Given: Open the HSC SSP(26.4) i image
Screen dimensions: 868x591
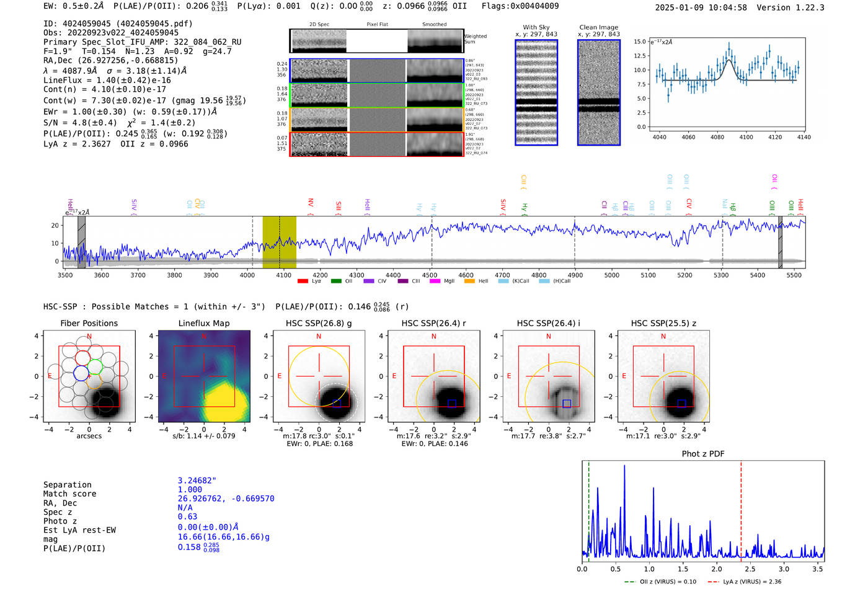Looking at the screenshot, I should tap(549, 376).
